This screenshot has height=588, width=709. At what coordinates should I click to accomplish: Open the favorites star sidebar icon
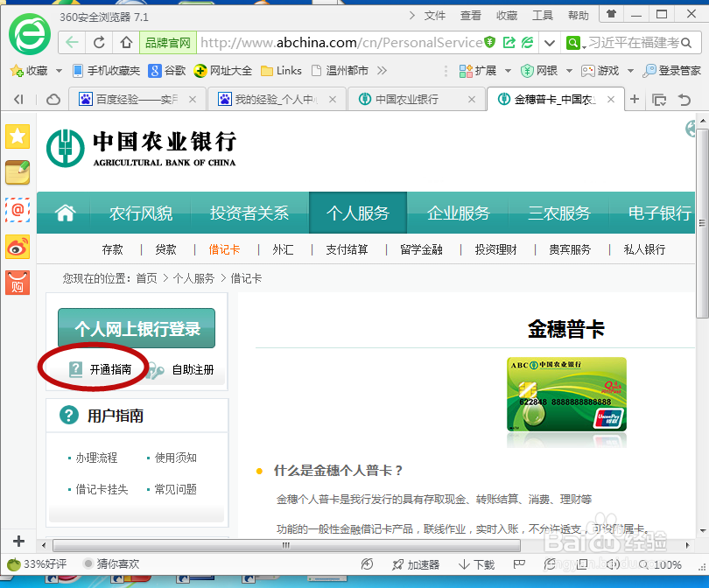(x=18, y=136)
